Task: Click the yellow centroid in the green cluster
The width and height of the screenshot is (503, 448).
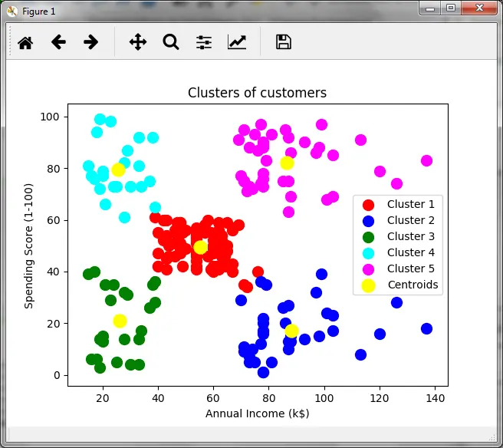Action: coord(120,321)
